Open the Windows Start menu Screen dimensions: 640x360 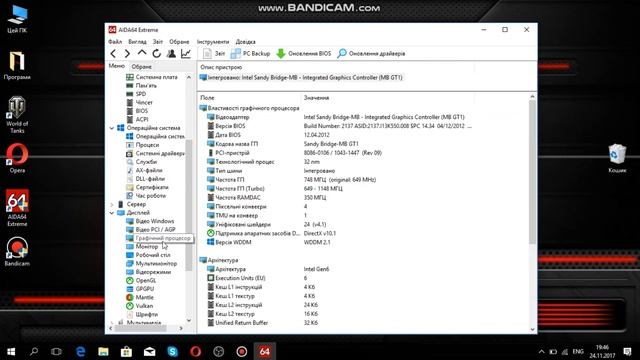11,351
